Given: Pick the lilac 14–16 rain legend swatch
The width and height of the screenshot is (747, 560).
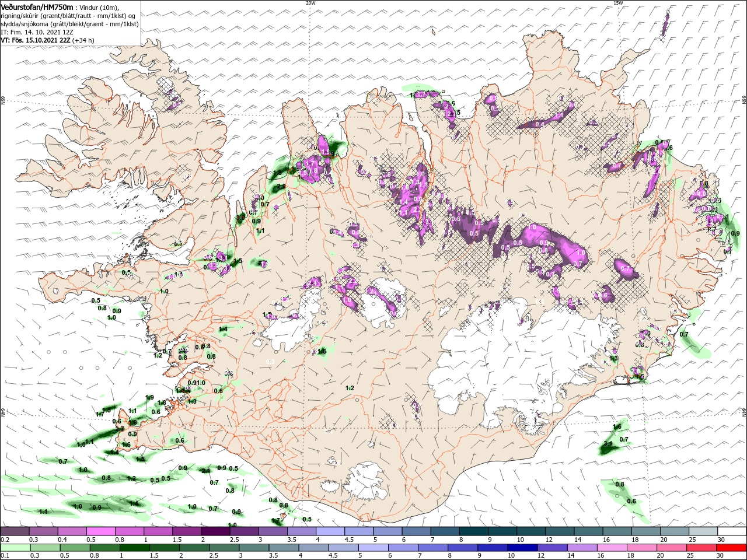Looking at the screenshot, I should click(x=582, y=548).
